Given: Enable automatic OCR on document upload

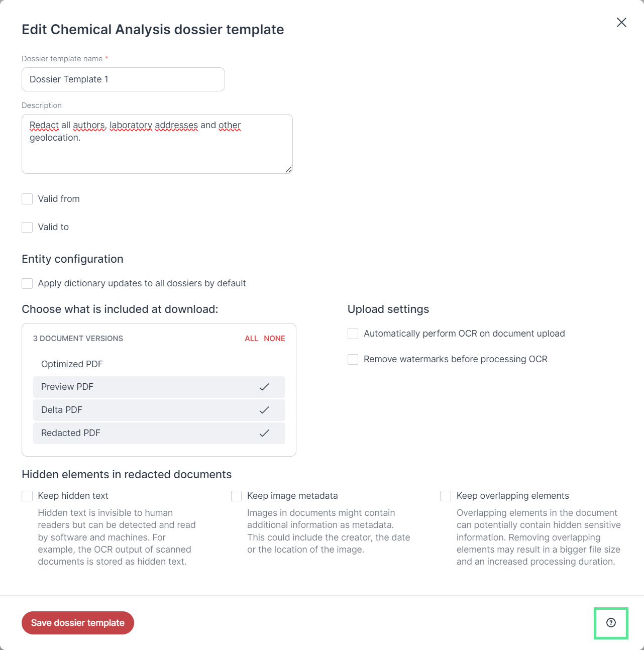Looking at the screenshot, I should 353,334.
